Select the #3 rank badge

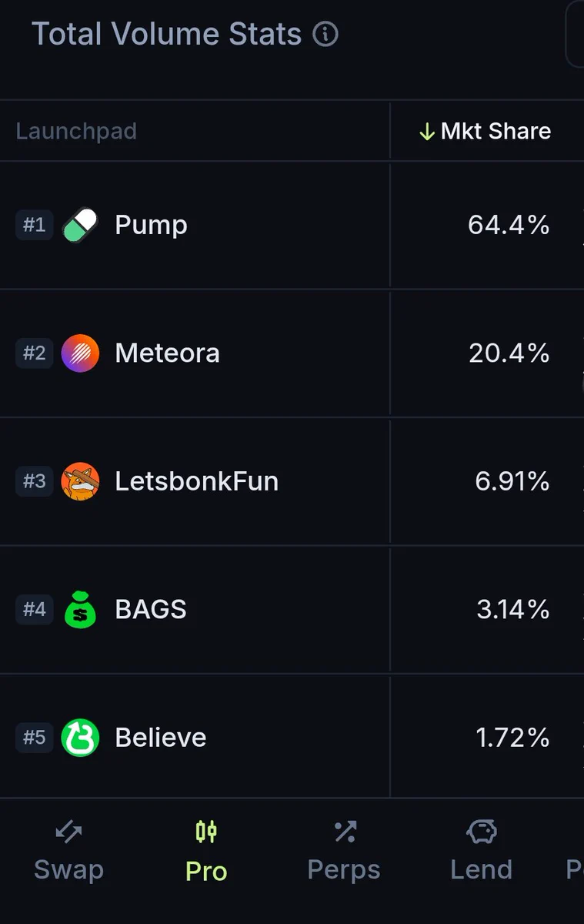34,481
